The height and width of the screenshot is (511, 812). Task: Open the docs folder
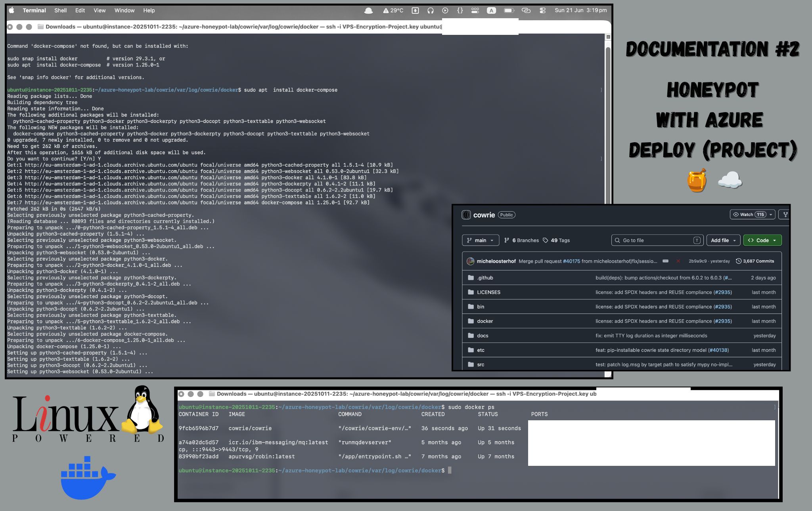tap(483, 336)
